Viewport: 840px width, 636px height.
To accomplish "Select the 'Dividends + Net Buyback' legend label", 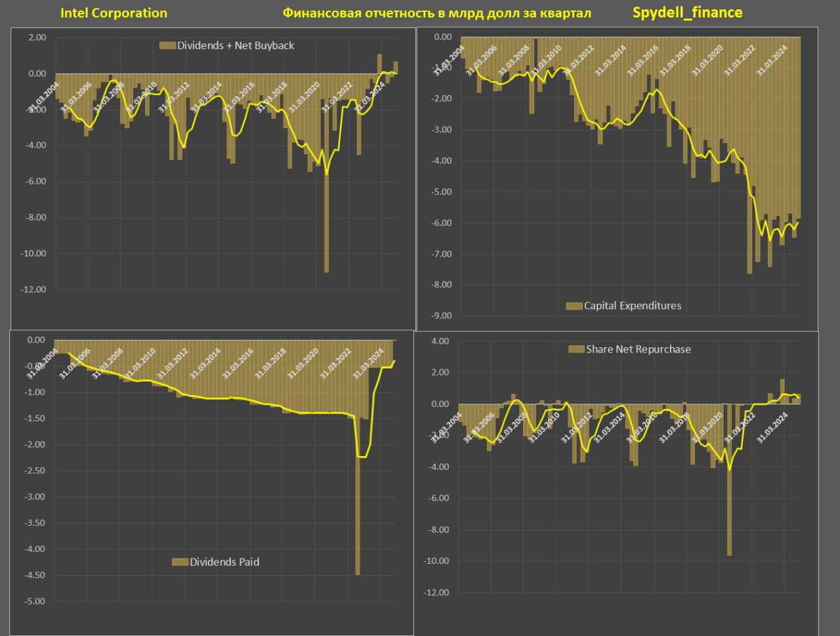I will [x=236, y=45].
